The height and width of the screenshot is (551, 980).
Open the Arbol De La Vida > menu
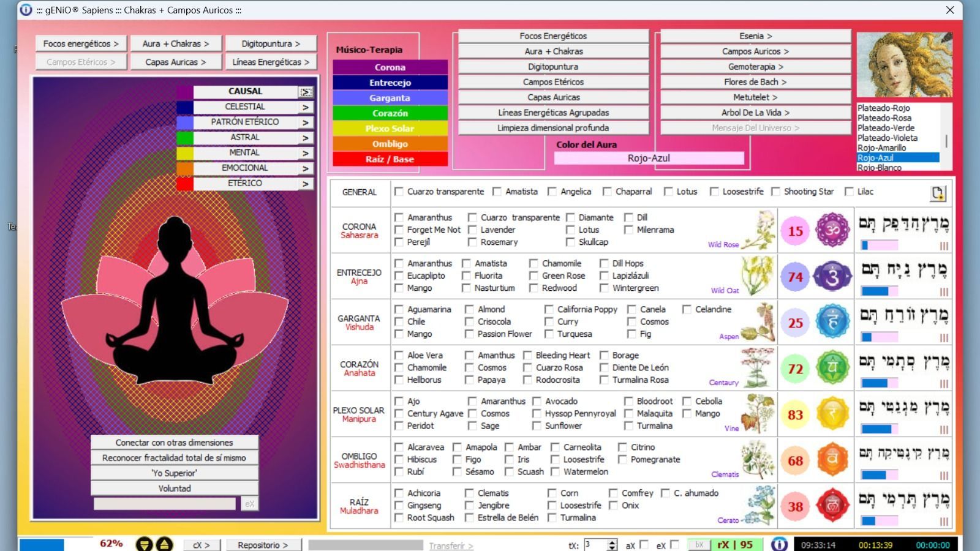point(755,113)
